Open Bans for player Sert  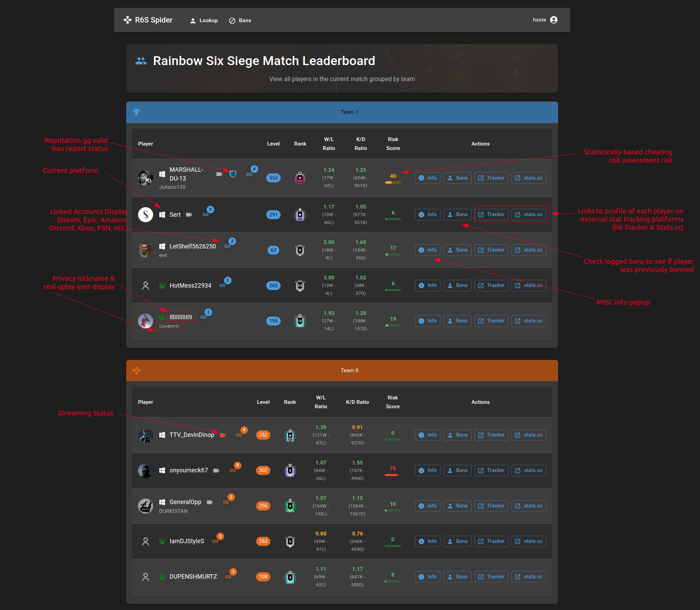pos(457,215)
